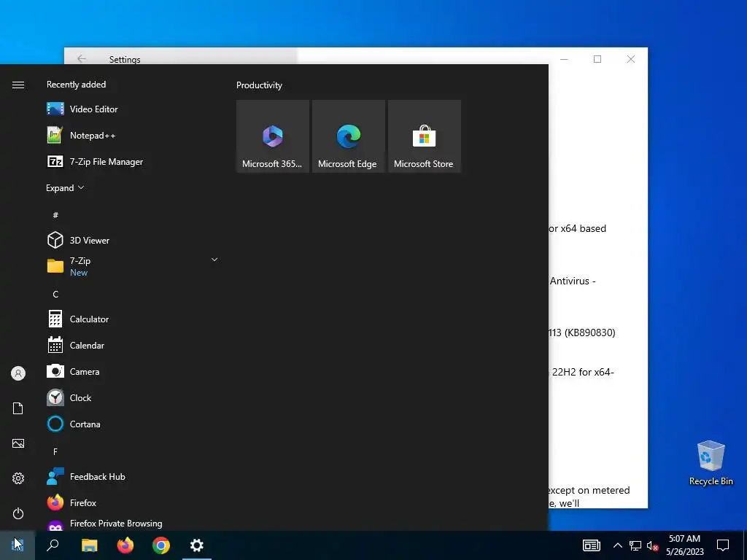
Task: Click the Recently added heading
Action: click(x=76, y=85)
